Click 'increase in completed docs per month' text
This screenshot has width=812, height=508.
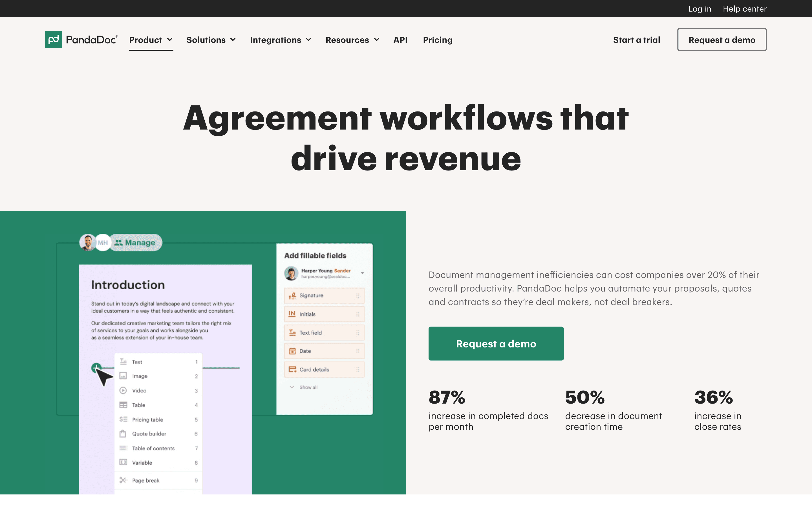pyautogui.click(x=488, y=421)
